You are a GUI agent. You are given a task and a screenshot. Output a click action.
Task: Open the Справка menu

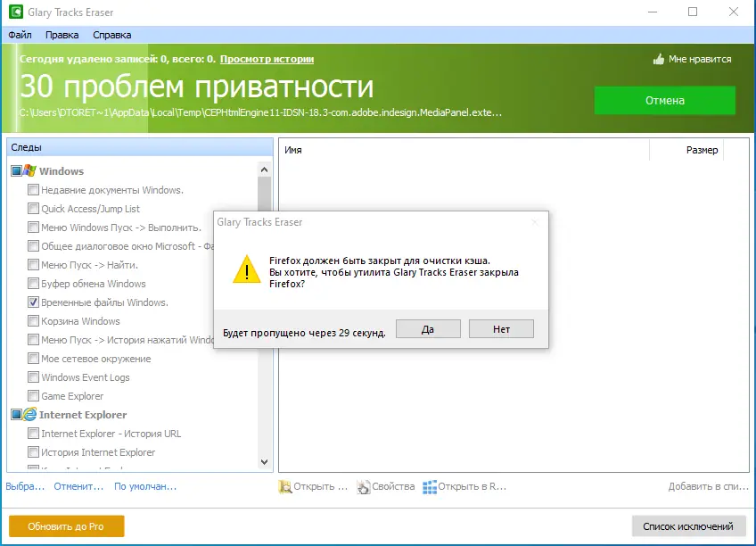pyautogui.click(x=111, y=35)
